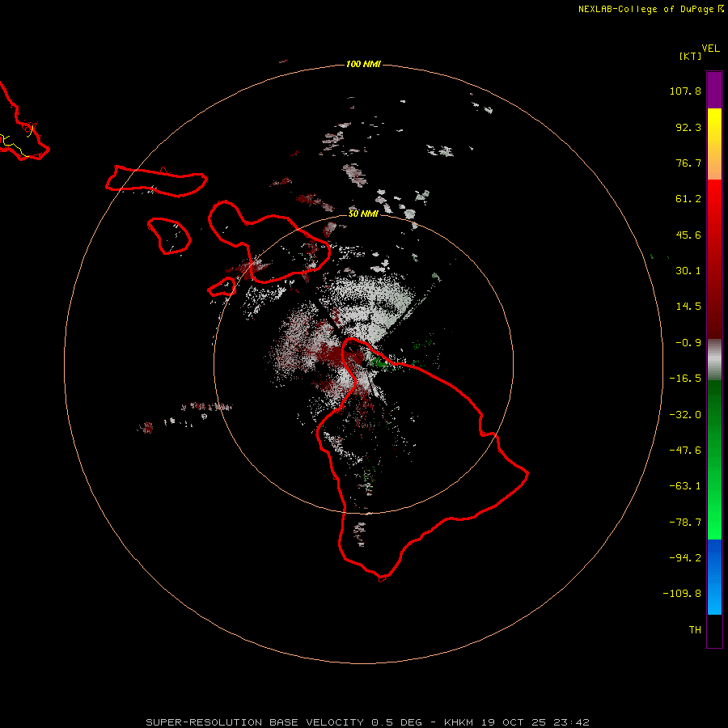Select the -47.6 scale value
The width and height of the screenshot is (728, 728).
click(x=685, y=451)
